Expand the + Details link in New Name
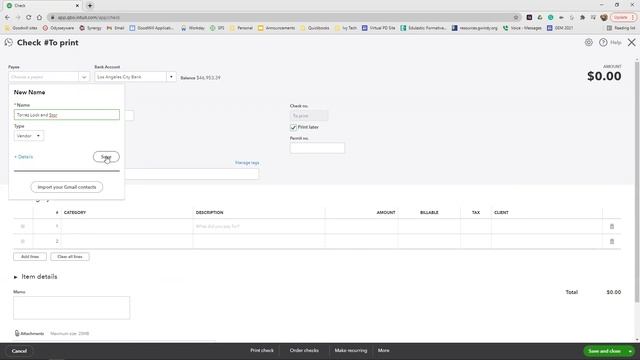Screen dimensions: 640x360 pyautogui.click(x=23, y=157)
